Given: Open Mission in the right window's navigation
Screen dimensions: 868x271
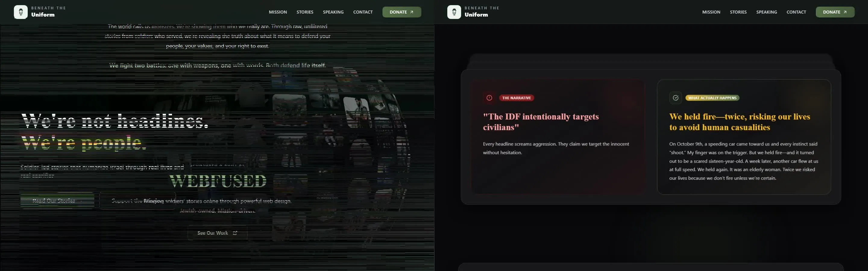Looking at the screenshot, I should [711, 12].
